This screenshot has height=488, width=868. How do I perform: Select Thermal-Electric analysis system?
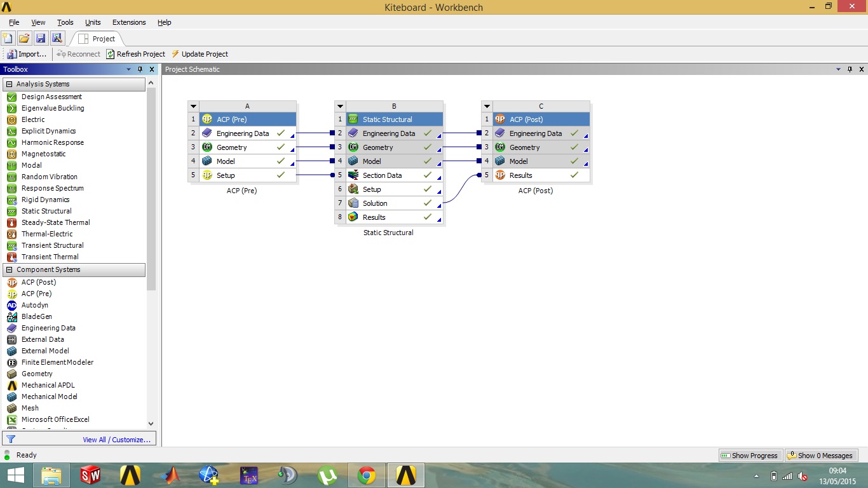tap(47, 234)
